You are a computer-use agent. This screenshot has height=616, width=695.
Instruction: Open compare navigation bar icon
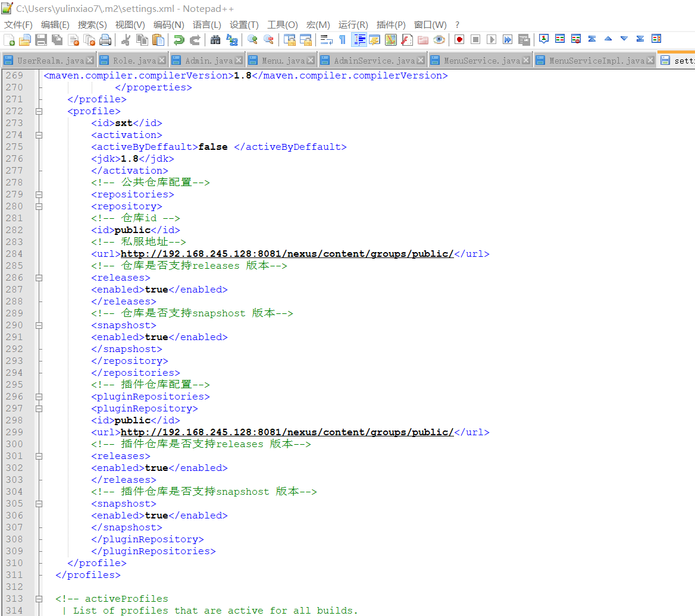tap(656, 39)
